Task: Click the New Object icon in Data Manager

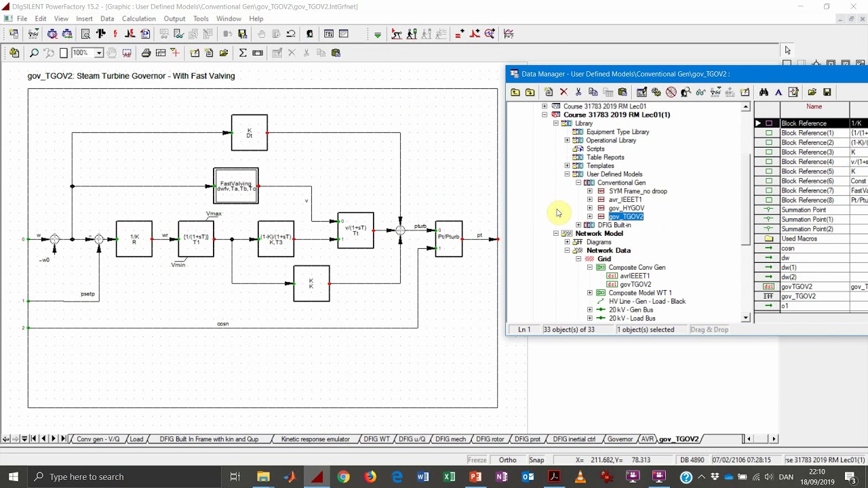Action: (x=549, y=92)
